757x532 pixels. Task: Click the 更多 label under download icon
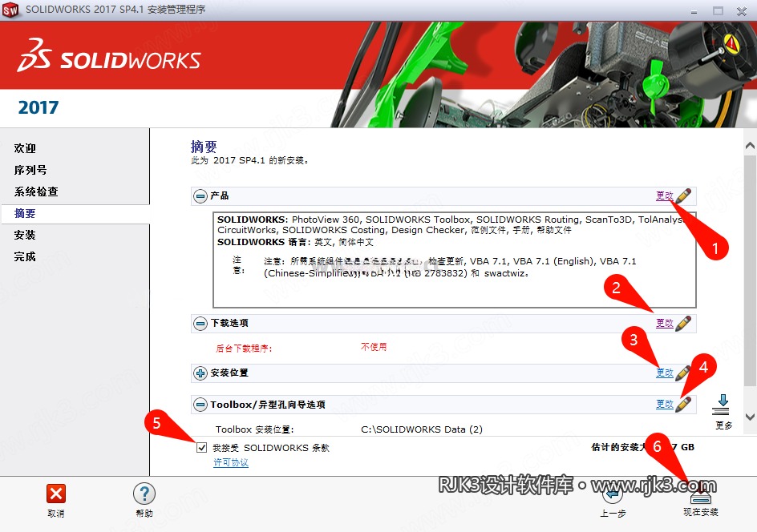723,425
